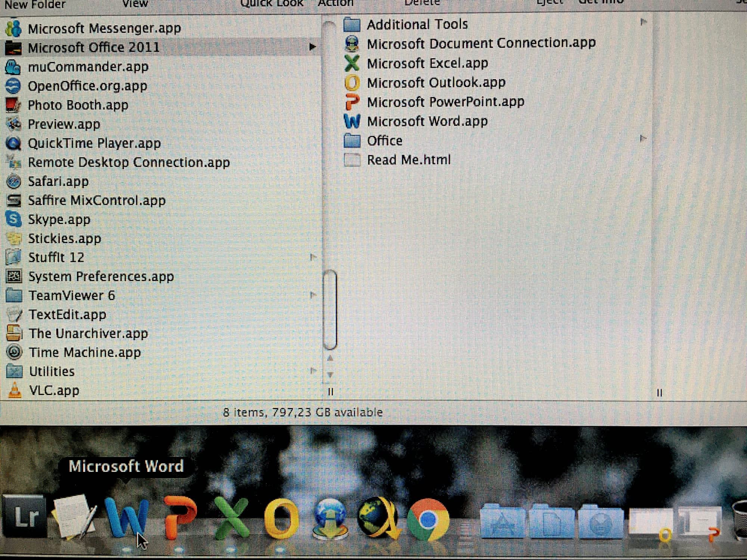Image resolution: width=747 pixels, height=560 pixels.
Task: Select Microsoft Office 2011 folder row
Action: 93,47
